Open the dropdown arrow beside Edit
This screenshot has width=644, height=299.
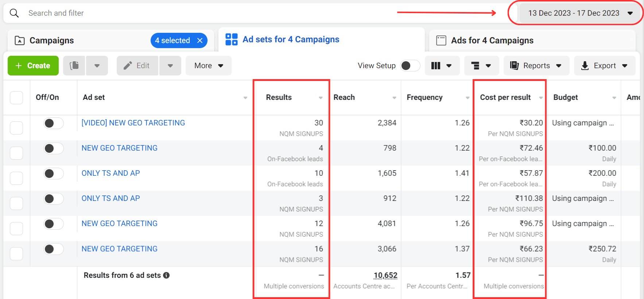tap(170, 66)
